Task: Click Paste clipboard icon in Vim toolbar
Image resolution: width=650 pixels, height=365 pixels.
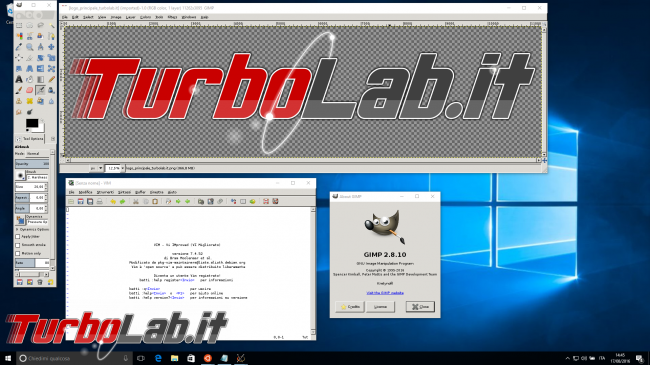Action: tap(155, 202)
